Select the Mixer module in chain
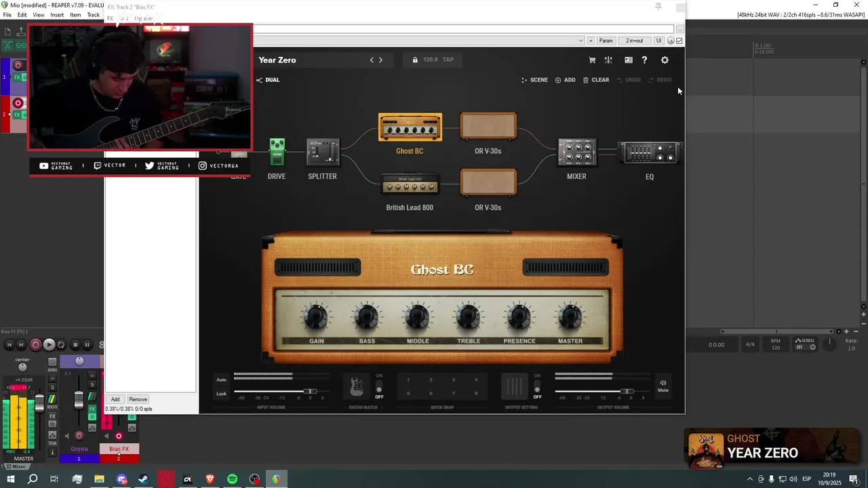868x488 pixels. [577, 152]
